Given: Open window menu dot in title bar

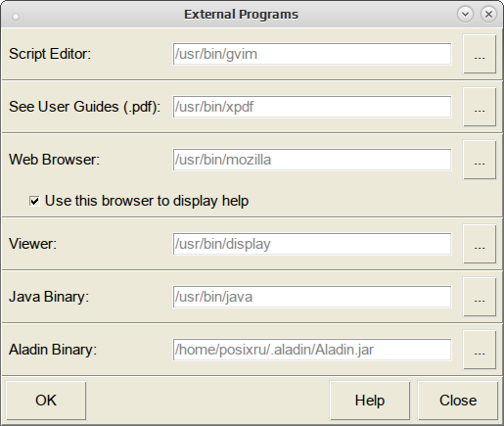Looking at the screenshot, I should (16, 17).
